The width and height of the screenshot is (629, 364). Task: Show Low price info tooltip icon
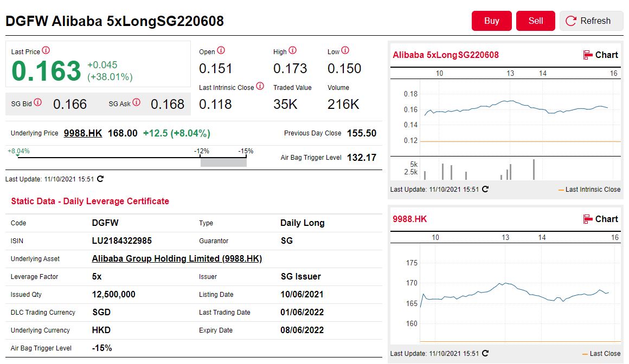[x=345, y=50]
